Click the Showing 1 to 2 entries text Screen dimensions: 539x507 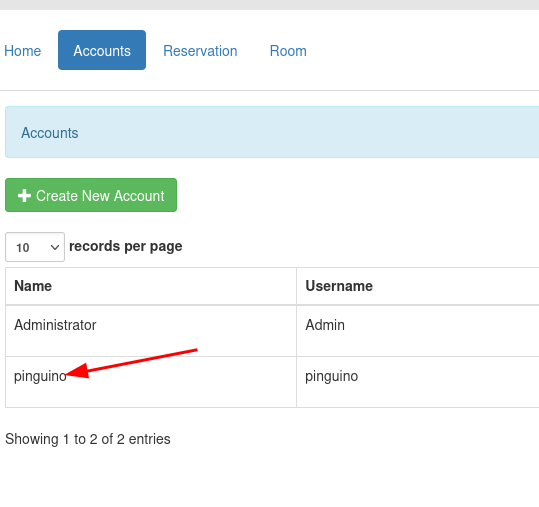88,439
